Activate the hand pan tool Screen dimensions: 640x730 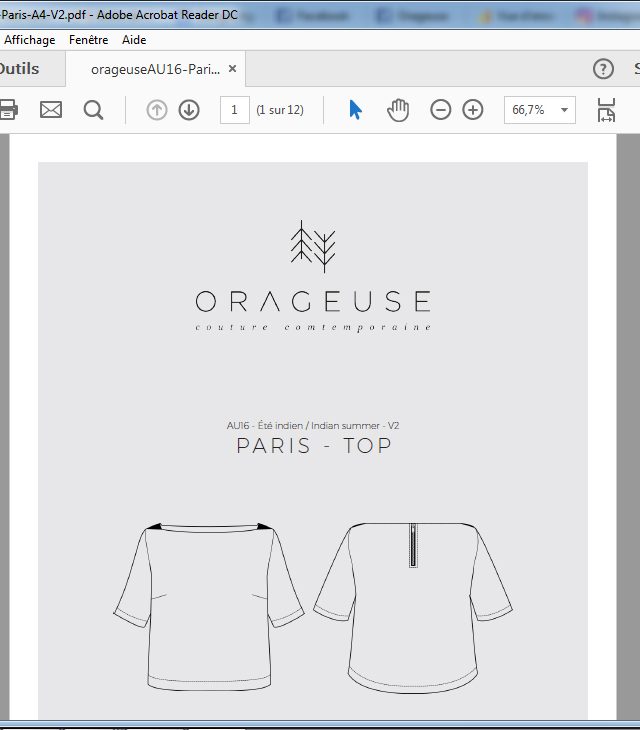click(398, 110)
